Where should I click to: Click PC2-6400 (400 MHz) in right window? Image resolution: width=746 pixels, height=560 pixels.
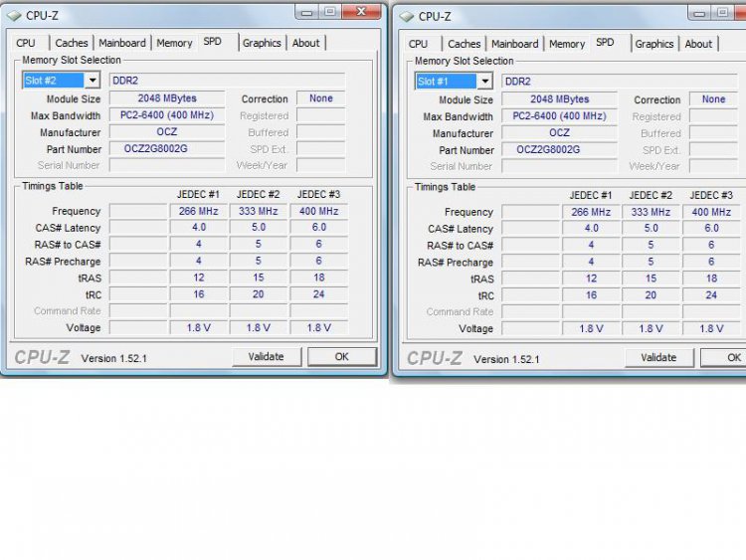click(x=559, y=116)
